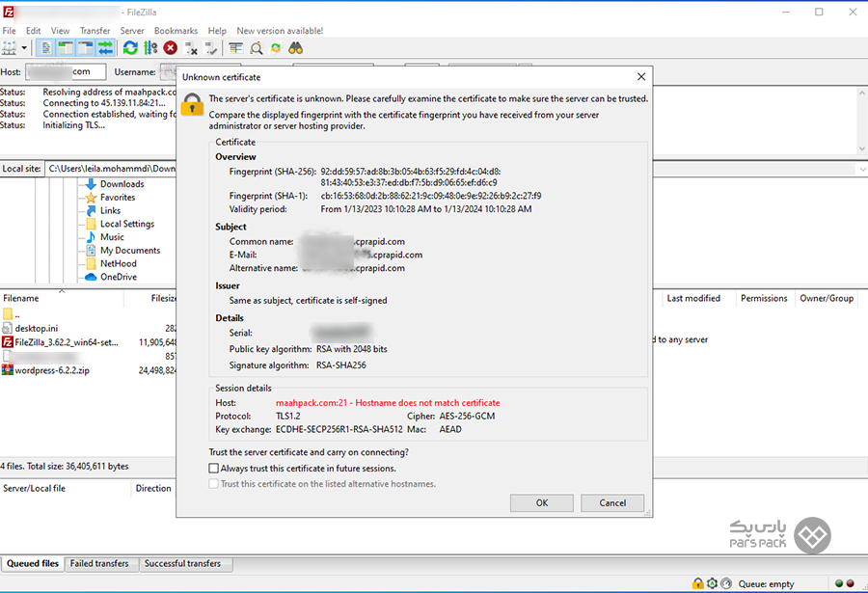
Task: Open the File menu
Action: (x=9, y=31)
